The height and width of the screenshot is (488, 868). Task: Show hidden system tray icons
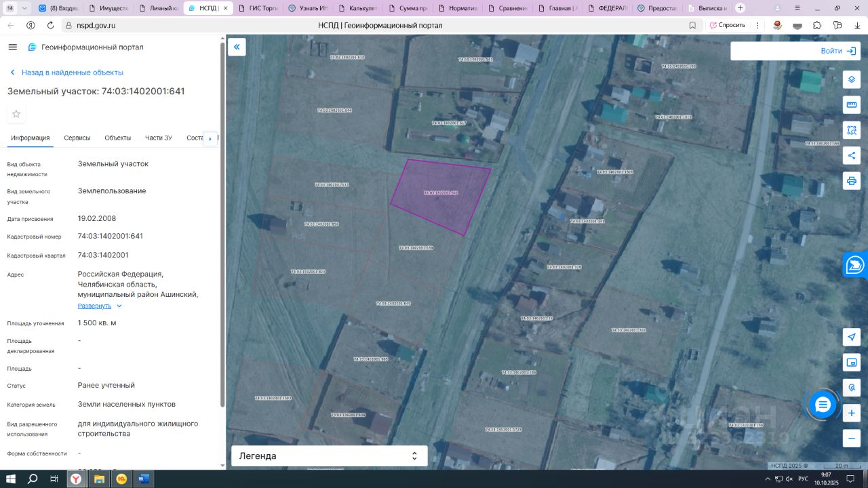click(x=768, y=479)
